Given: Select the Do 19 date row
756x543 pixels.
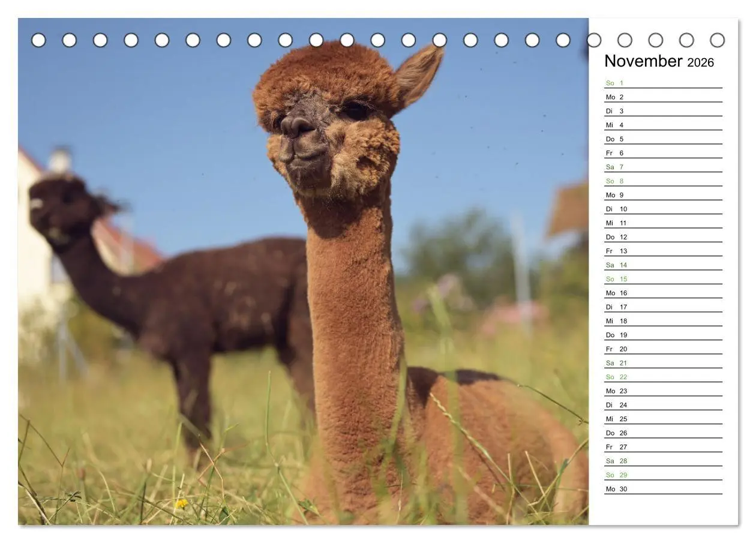Looking at the screenshot, I should pos(663,335).
